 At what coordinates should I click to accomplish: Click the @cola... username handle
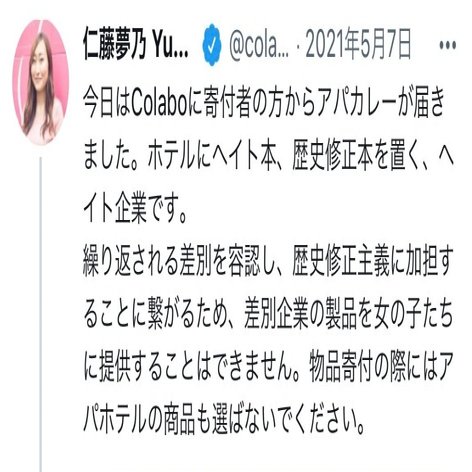(259, 45)
